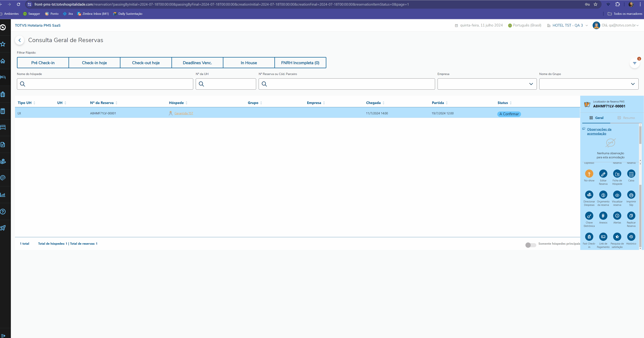Open Editar Reserva pencil icon

coord(603,174)
